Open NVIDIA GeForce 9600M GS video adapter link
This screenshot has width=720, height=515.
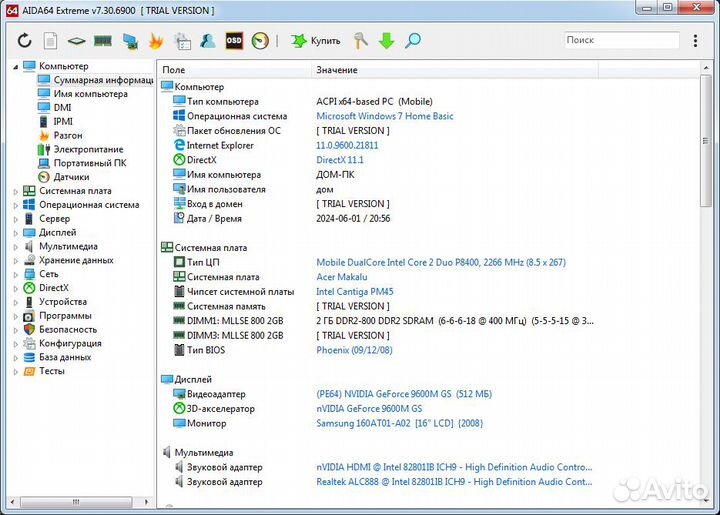pos(404,394)
